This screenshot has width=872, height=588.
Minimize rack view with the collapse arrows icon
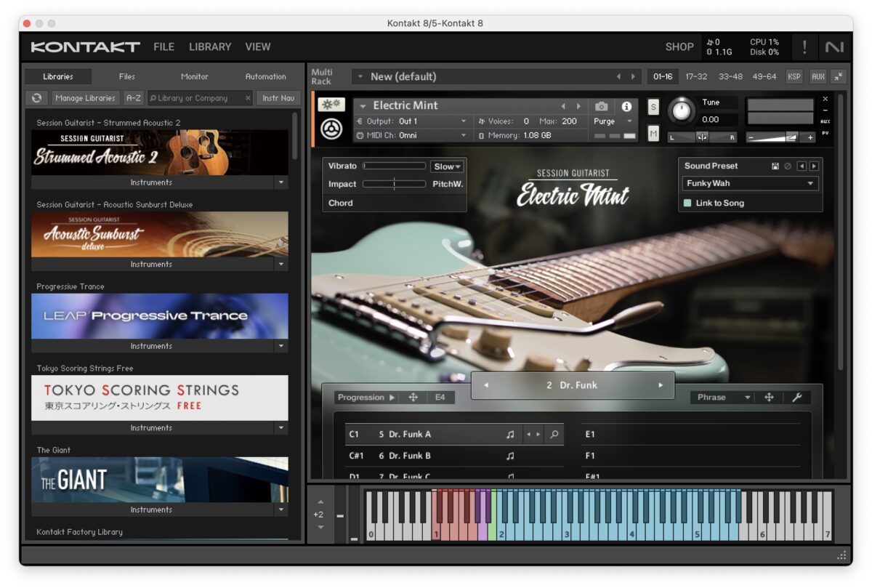[x=839, y=76]
